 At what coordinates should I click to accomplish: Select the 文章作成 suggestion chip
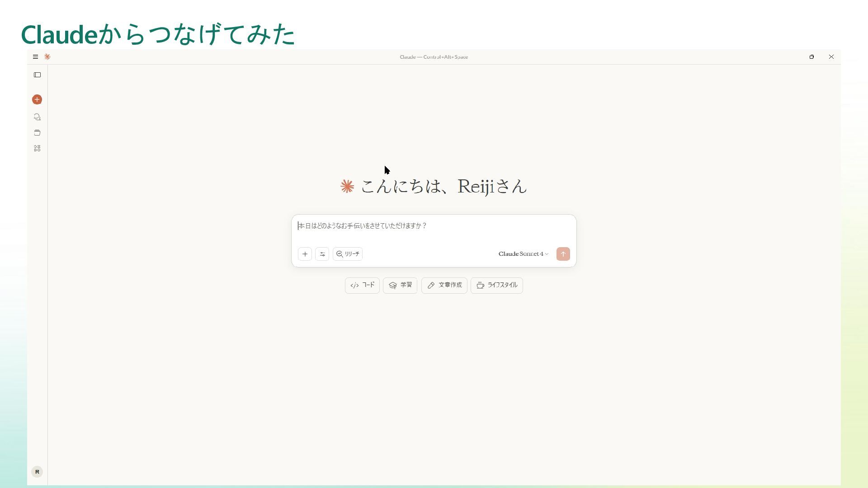click(x=444, y=286)
